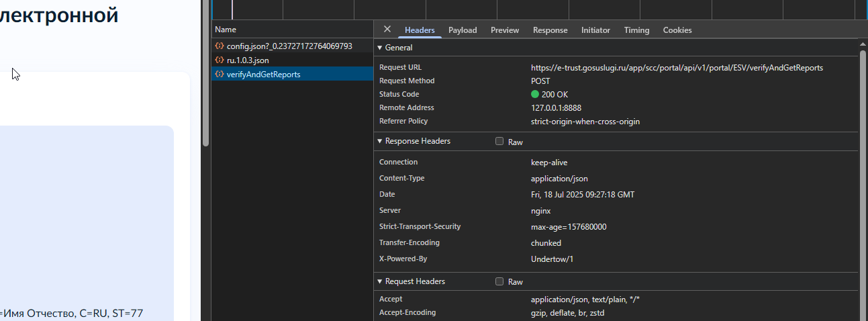Click the Date header value

point(583,195)
